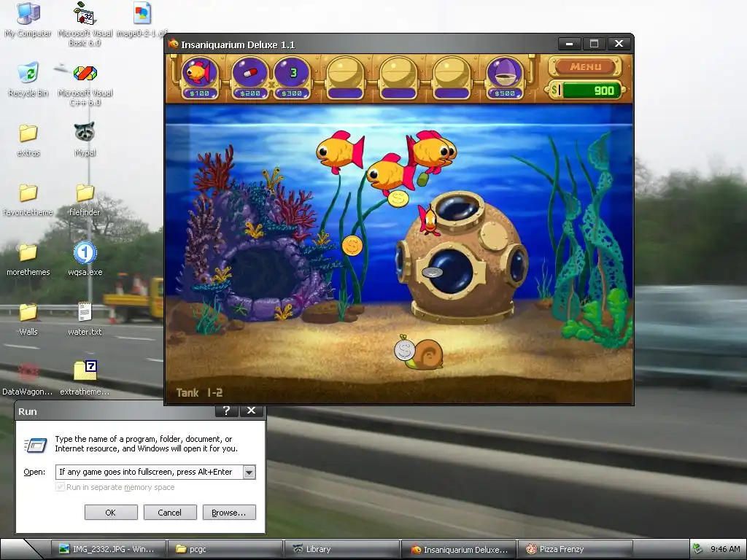747x560 pixels.
Task: Switch to Library taskbar item
Action: 342,549
